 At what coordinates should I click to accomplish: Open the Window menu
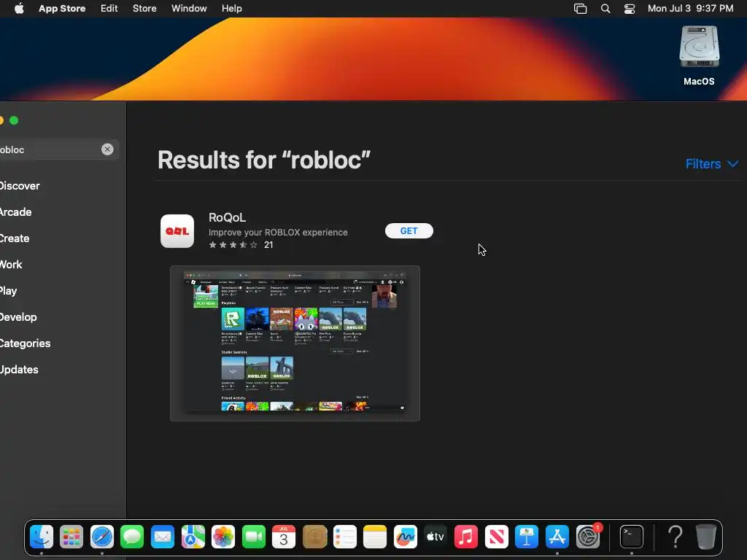(189, 9)
